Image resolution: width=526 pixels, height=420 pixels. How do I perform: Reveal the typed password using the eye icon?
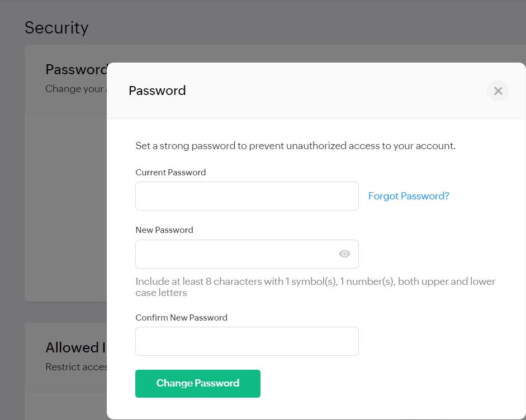[x=344, y=254]
